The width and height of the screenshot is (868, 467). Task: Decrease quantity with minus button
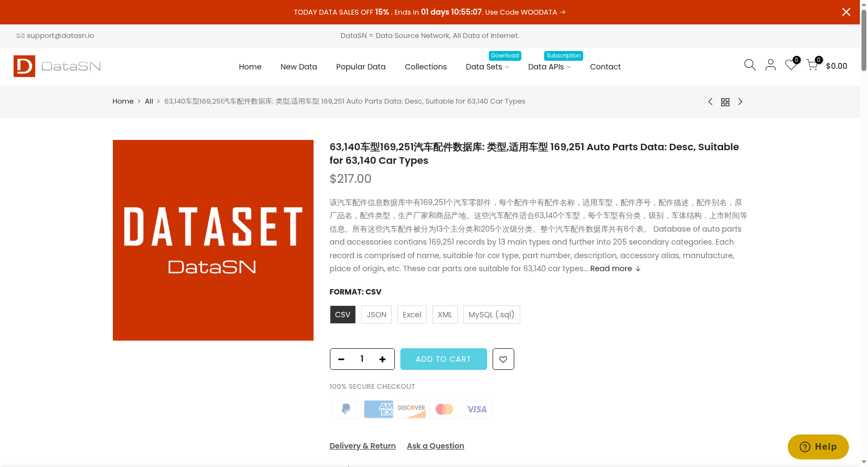(341, 359)
